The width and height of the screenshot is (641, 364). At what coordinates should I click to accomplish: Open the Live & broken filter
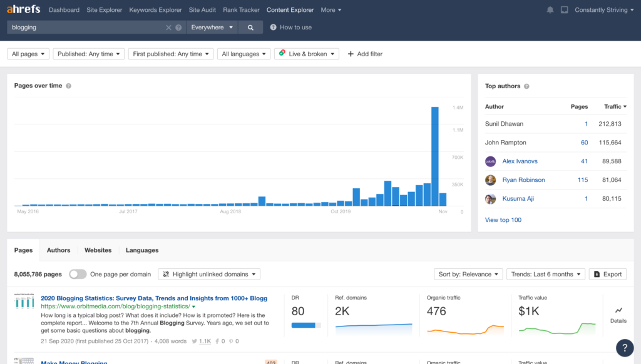tap(307, 54)
